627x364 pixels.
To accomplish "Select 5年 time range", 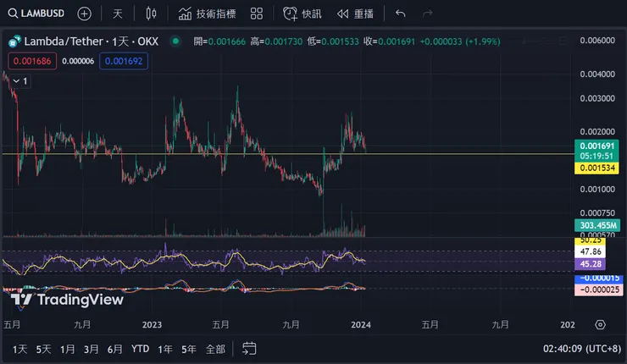I will pos(189,350).
